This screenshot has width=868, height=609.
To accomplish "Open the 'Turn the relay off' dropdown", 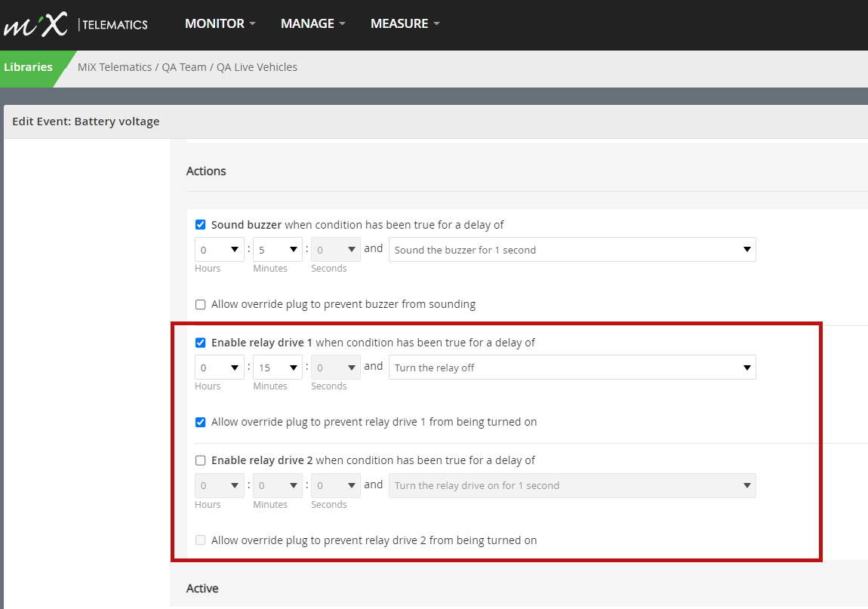I will (572, 368).
